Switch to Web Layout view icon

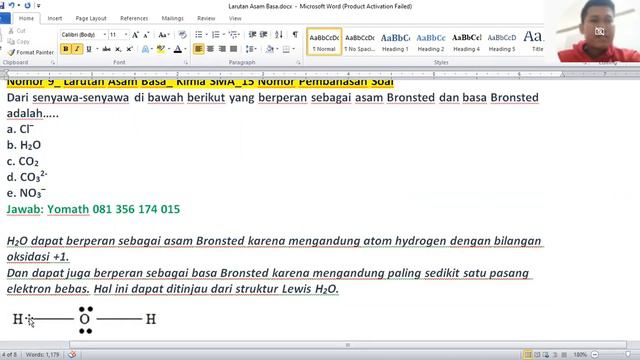point(546,354)
